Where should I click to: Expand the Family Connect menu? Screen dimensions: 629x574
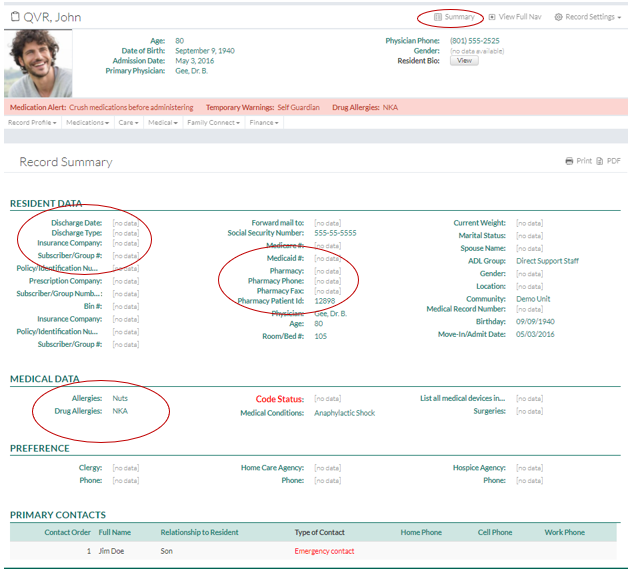(x=210, y=123)
